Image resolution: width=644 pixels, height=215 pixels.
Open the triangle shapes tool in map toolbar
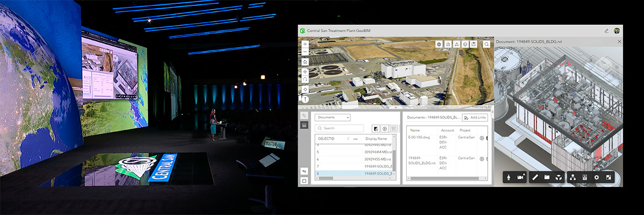(457, 44)
